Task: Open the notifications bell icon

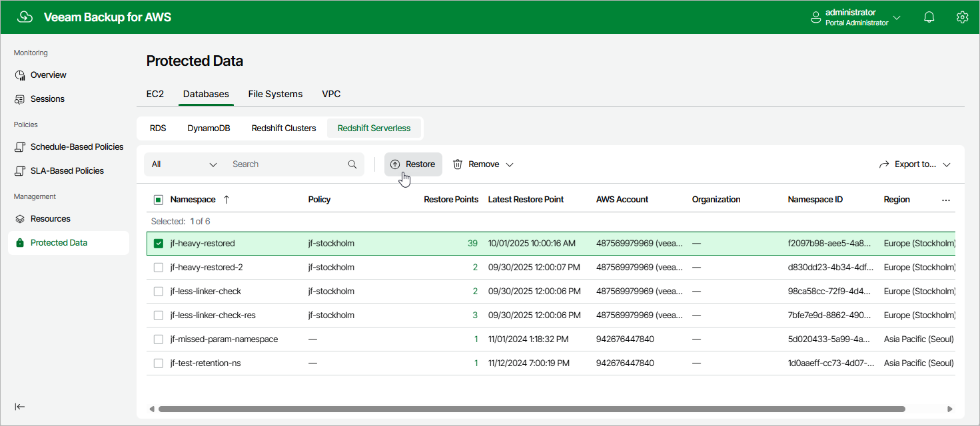Action: pos(929,17)
